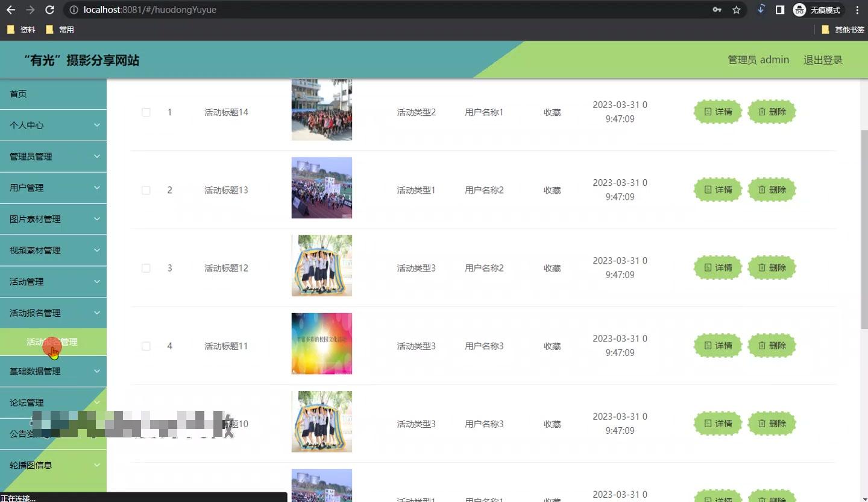Open 详情 for 活动标题14

click(718, 112)
